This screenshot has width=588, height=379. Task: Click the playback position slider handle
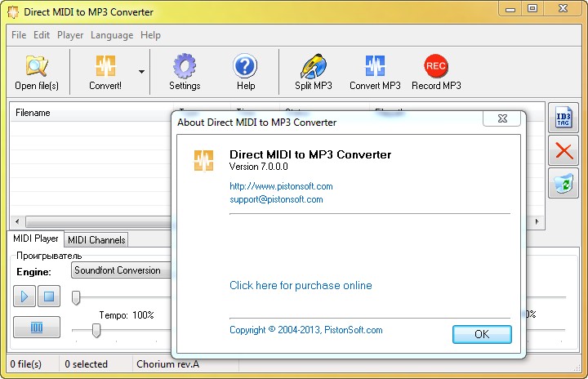[x=76, y=297]
